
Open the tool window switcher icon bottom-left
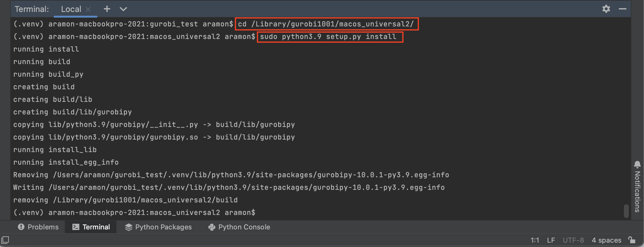click(5, 240)
